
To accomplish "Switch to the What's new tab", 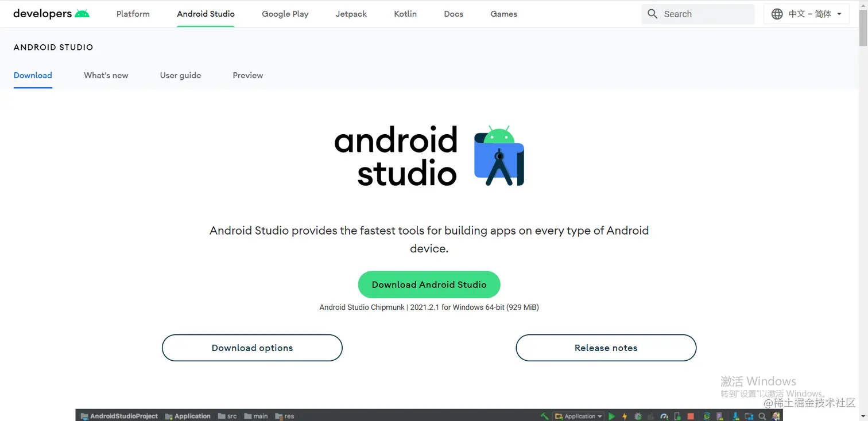I will 106,75.
